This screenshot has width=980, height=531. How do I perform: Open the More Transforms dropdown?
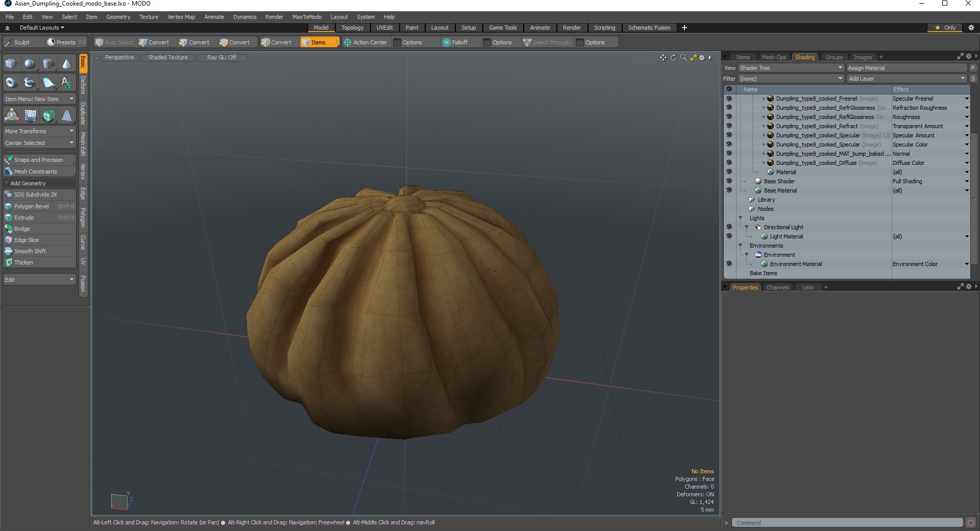click(x=39, y=131)
